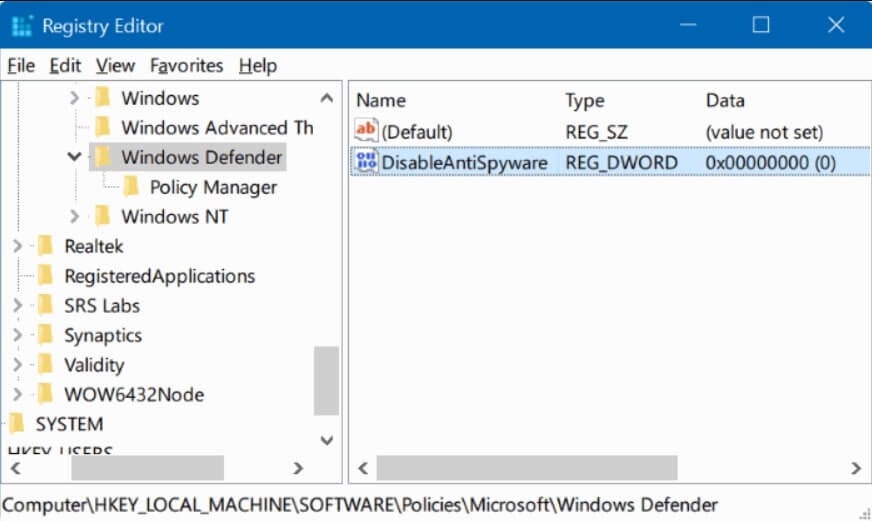This screenshot has width=872, height=521.
Task: Select the Windows Defender tree label
Action: click(x=201, y=157)
